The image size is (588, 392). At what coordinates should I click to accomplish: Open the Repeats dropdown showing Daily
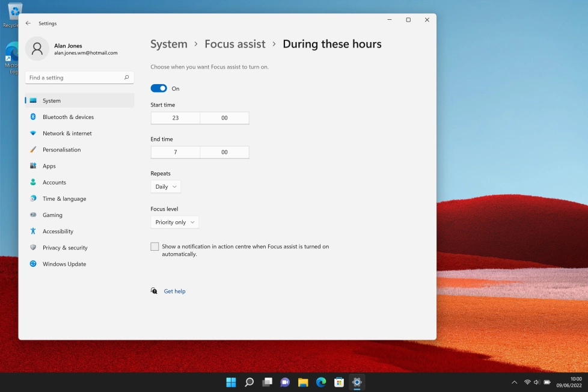(165, 186)
